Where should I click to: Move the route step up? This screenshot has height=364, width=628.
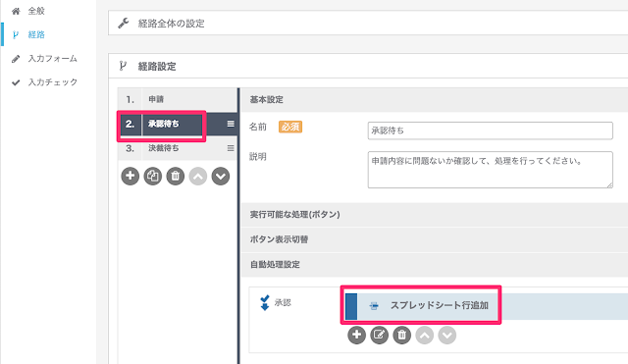pyautogui.click(x=198, y=176)
